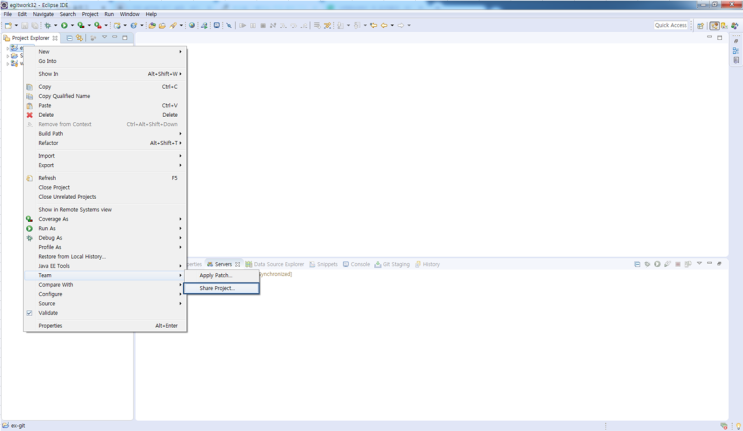Open the Java EE Tools submenu
The image size is (743, 431).
[105, 266]
